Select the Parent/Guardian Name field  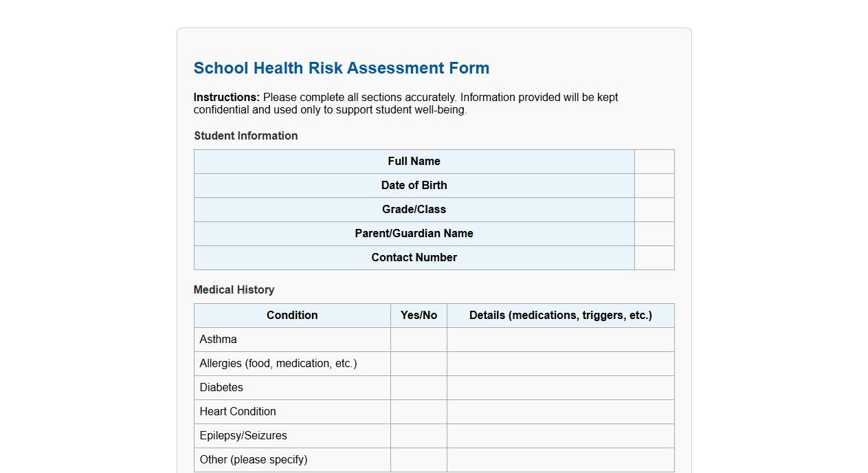pos(654,233)
